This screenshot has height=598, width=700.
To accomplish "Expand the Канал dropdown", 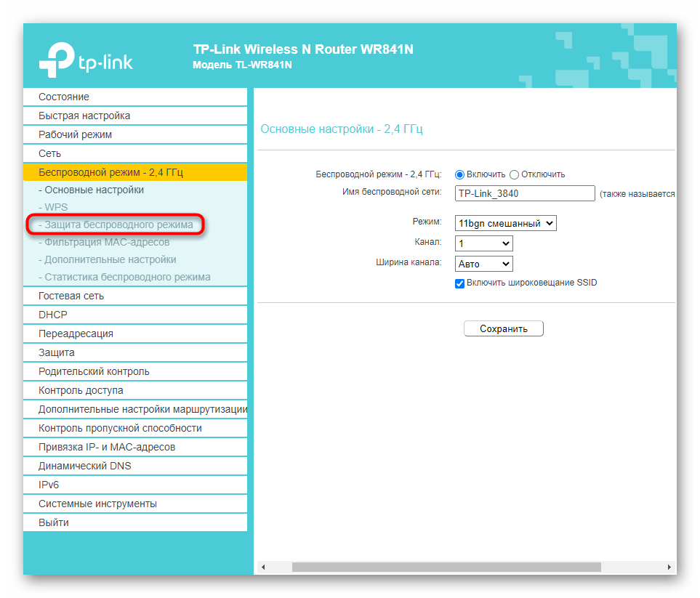I will 483,243.
